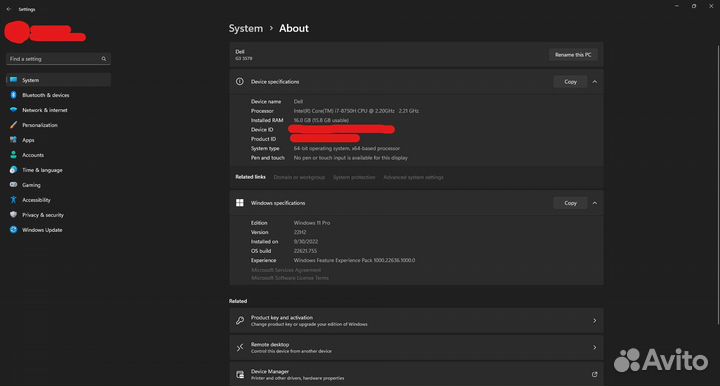Open Microsoft Services Agreement link
This screenshot has width=720, height=386.
pos(286,270)
